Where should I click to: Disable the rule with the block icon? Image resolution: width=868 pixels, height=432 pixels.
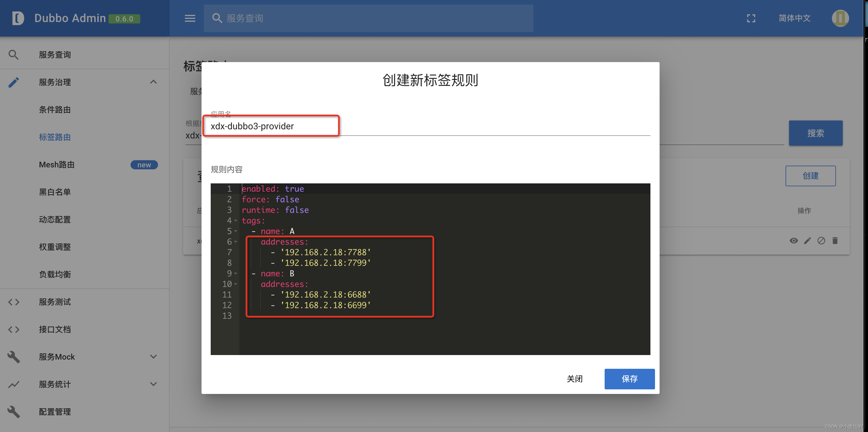(821, 240)
